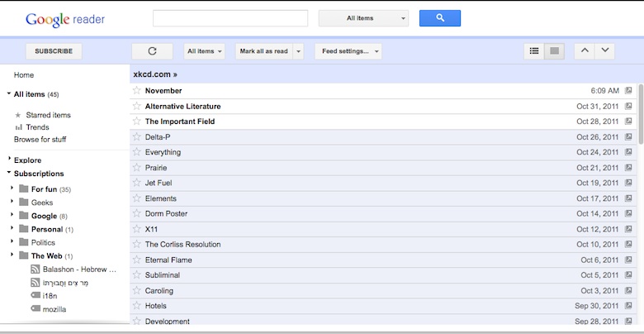Open the Feed settings dropdown
Viewport: 644px width, 334px height.
(348, 51)
